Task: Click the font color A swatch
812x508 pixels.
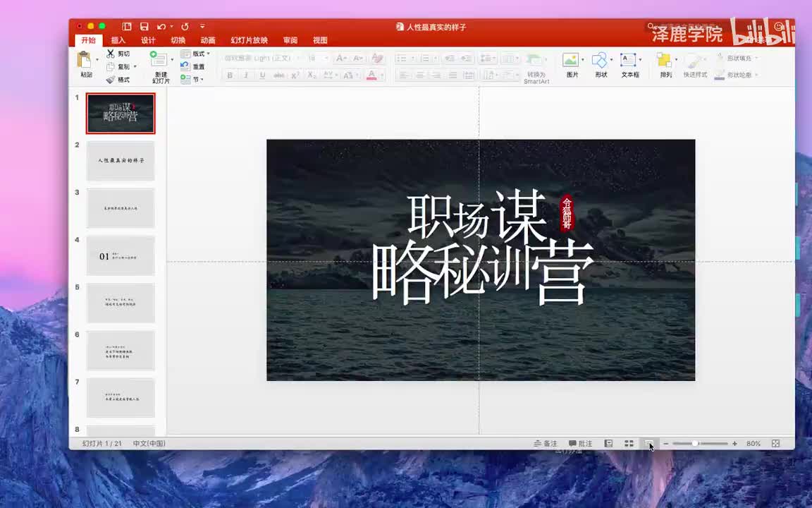Action: pos(371,75)
